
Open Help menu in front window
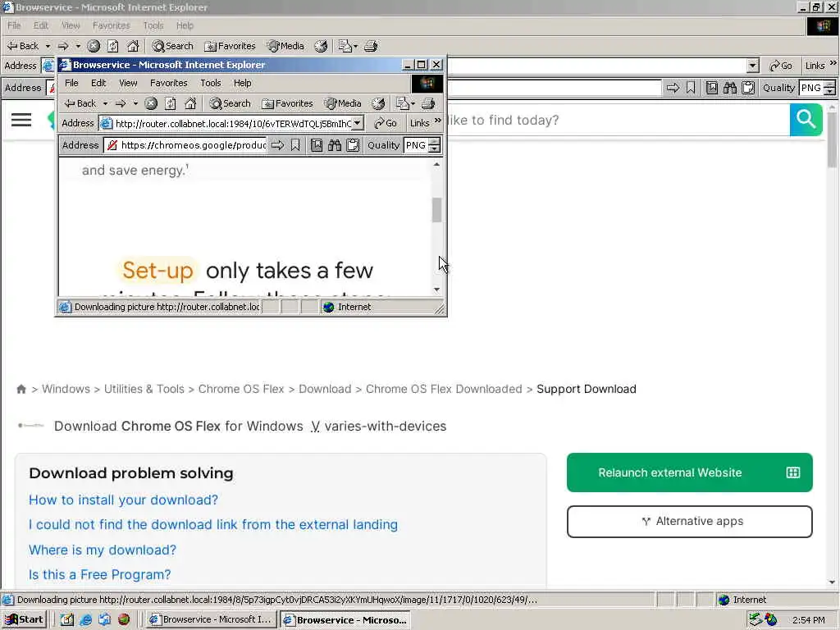[242, 83]
